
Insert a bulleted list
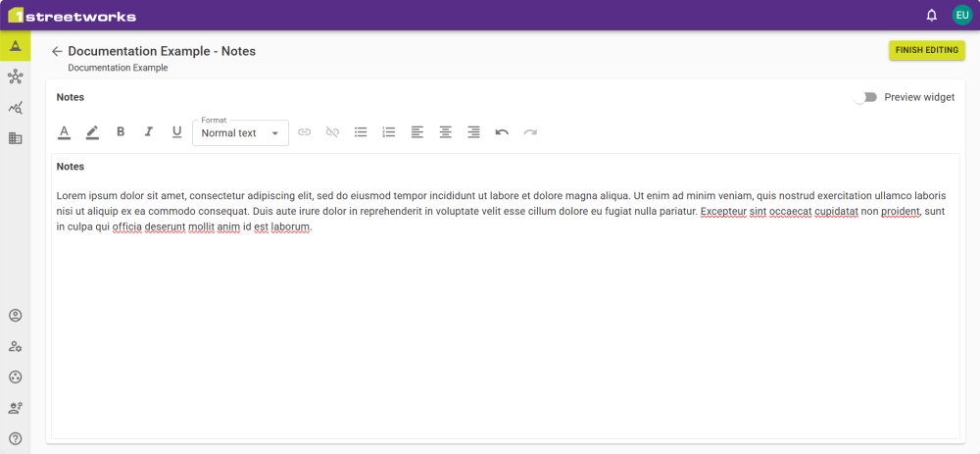coord(361,132)
